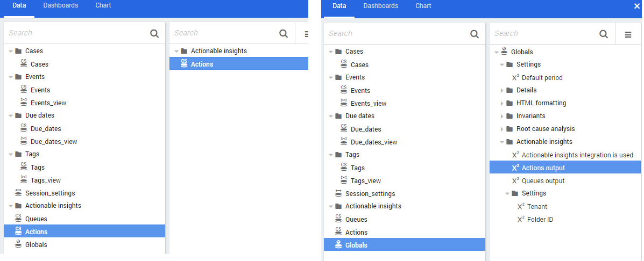The width and height of the screenshot is (644, 261).
Task: Click the X² icon beside Actions output
Action: point(515,168)
